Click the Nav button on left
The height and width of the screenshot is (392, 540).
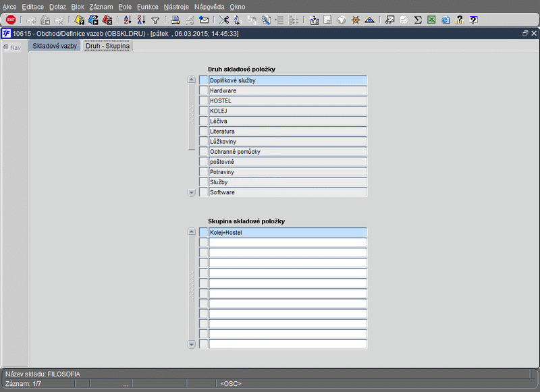(13, 47)
